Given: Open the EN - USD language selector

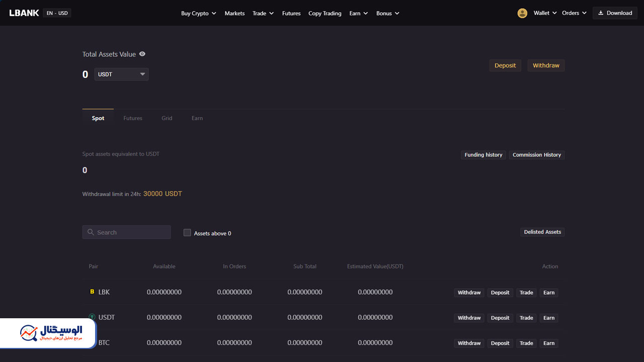Looking at the screenshot, I should 57,13.
